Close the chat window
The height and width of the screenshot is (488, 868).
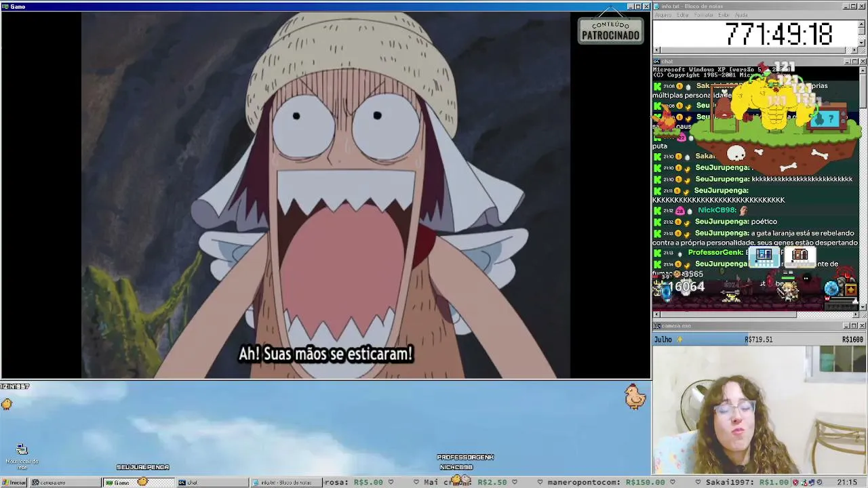click(862, 62)
